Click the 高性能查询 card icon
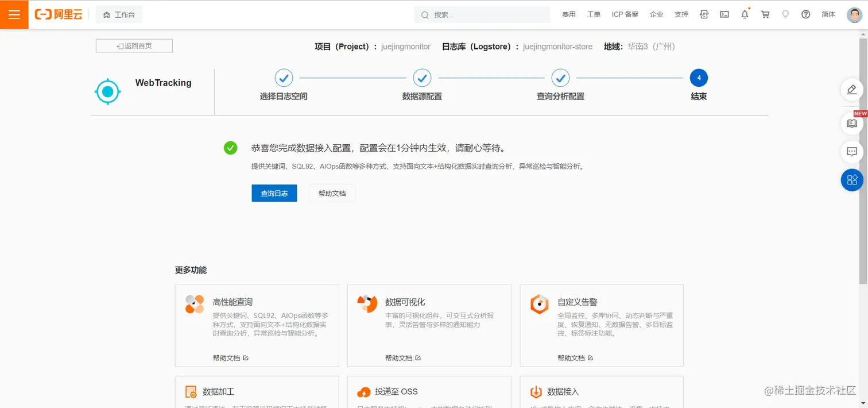The image size is (868, 408). tap(195, 304)
